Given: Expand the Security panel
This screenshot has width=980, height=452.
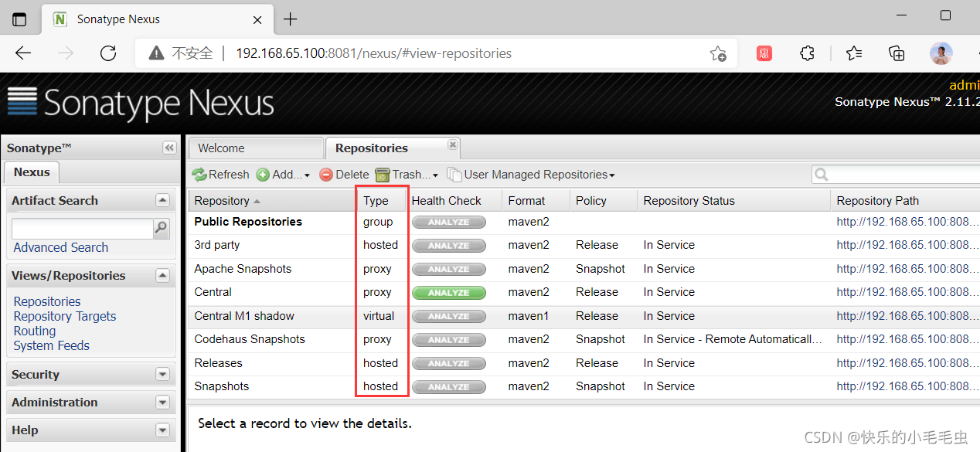Looking at the screenshot, I should [x=162, y=374].
